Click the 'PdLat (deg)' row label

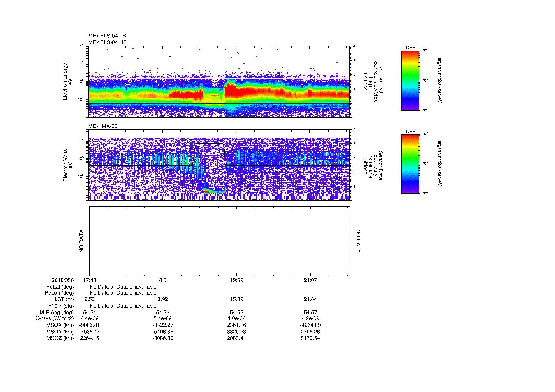60,287
